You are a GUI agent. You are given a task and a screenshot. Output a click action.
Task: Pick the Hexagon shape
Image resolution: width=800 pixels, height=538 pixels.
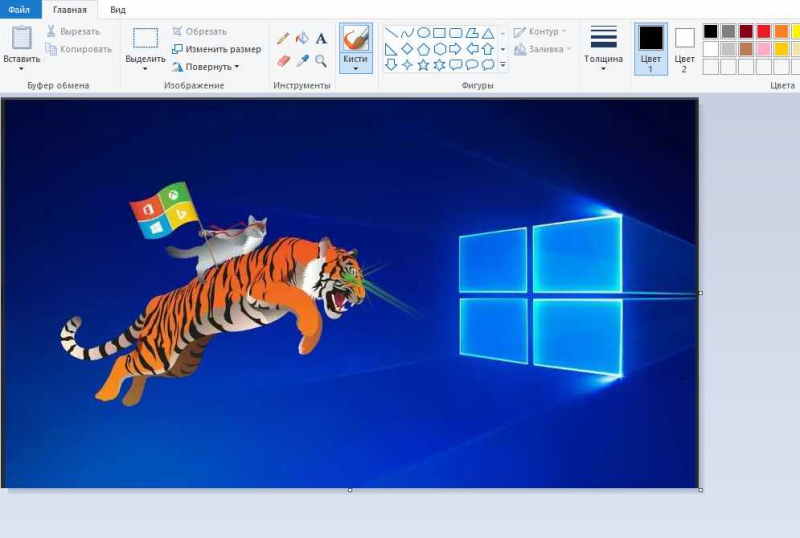[x=439, y=49]
